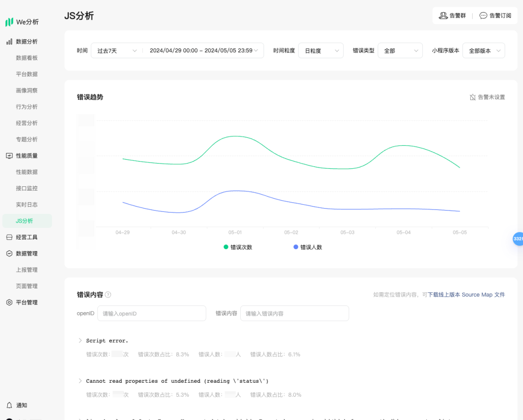Screen dimensions: 523x420
Task: Open 数据看板 in the sidebar
Action: click(27, 58)
